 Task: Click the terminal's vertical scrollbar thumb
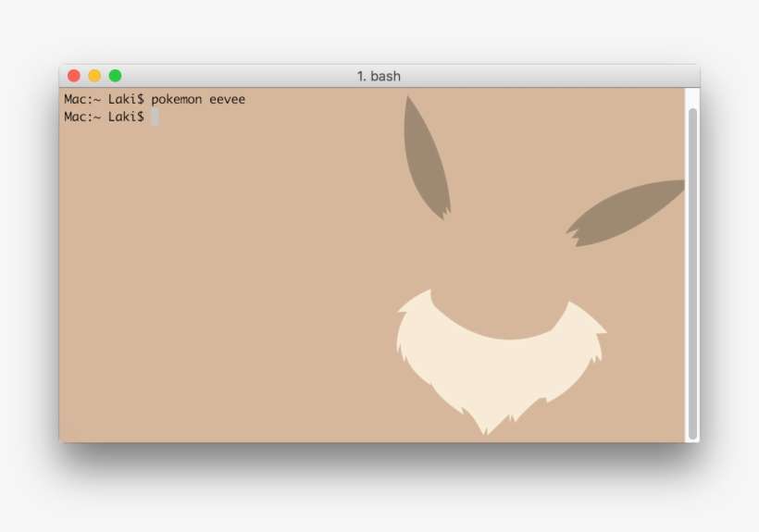point(692,274)
